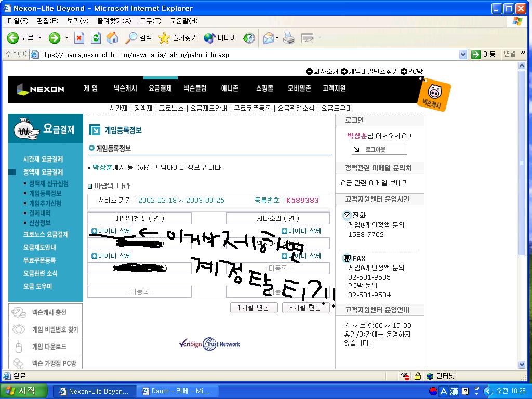Open 게임비밀번호찾기 top link
The image size is (532, 399).
tap(373, 71)
